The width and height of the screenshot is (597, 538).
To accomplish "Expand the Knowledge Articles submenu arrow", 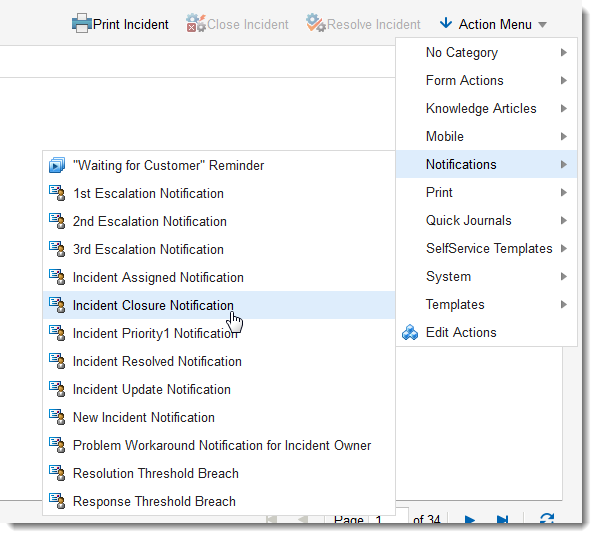I will click(x=563, y=109).
